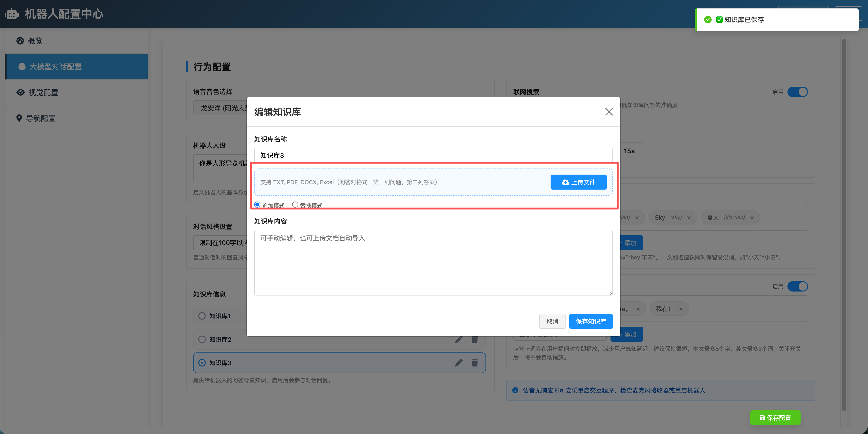Toggle the 启用 switch above the 我在！ tag
Image resolution: width=868 pixels, height=434 pixels.
tap(797, 286)
